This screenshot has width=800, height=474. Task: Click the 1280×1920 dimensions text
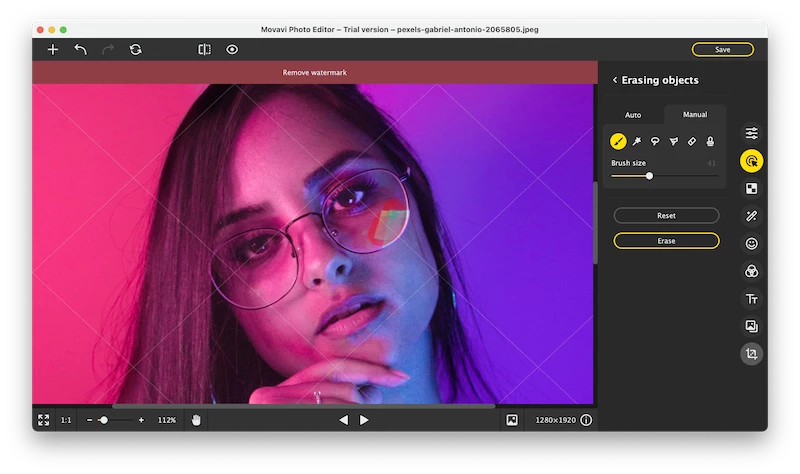point(556,420)
